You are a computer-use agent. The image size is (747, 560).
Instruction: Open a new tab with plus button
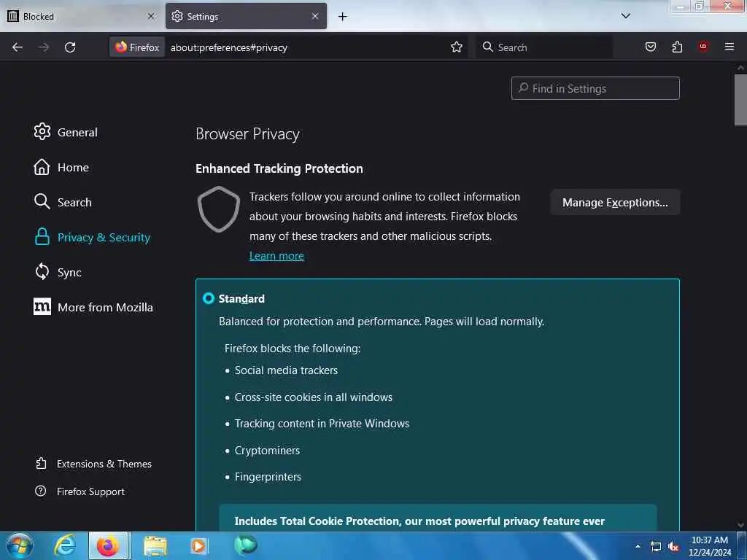343,17
